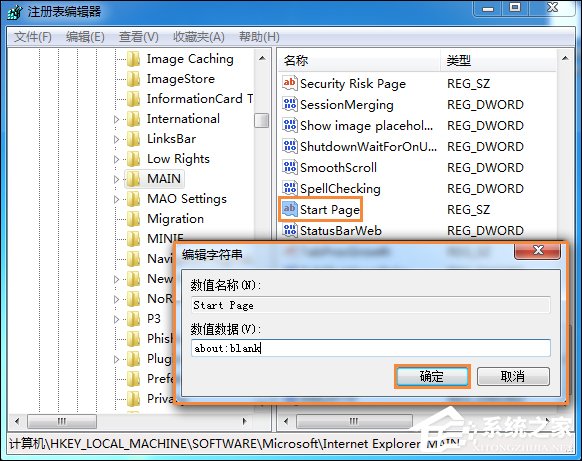Expand the International tree node
This screenshot has width=582, height=461.
coord(116,120)
